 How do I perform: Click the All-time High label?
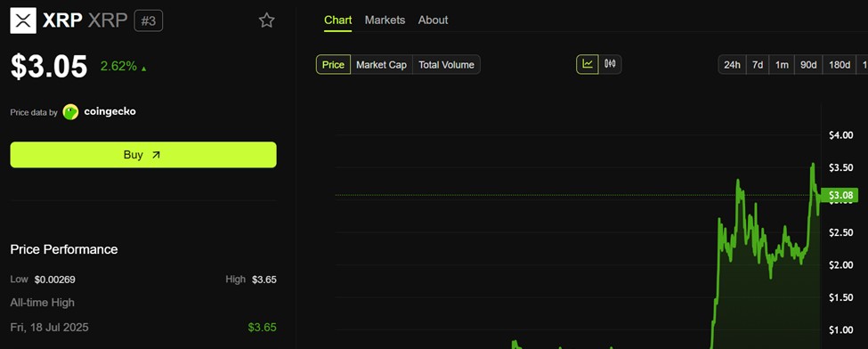tap(42, 303)
